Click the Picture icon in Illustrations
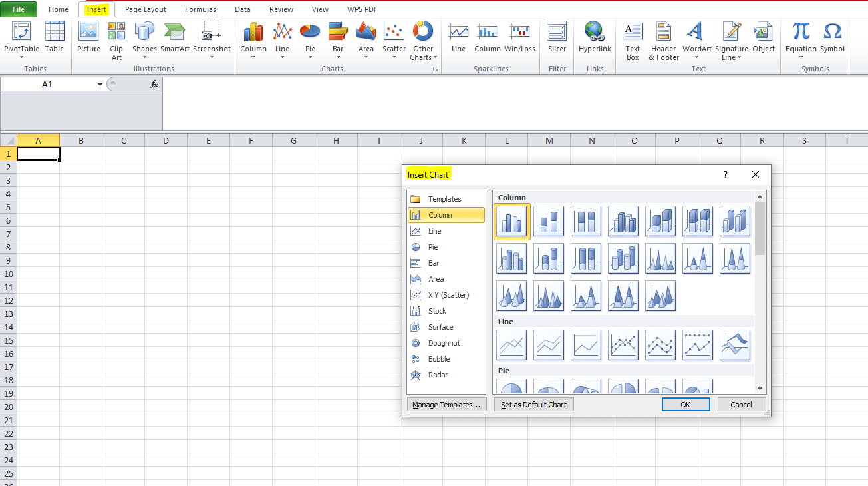Screen dimensions: 868x486 coord(88,37)
